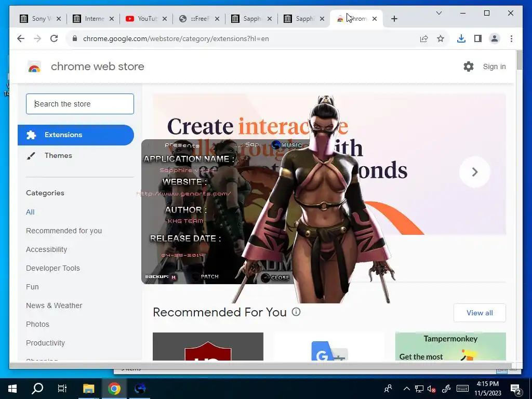532x399 pixels.
Task: Click CLOSE in the keygen window
Action: 275,277
